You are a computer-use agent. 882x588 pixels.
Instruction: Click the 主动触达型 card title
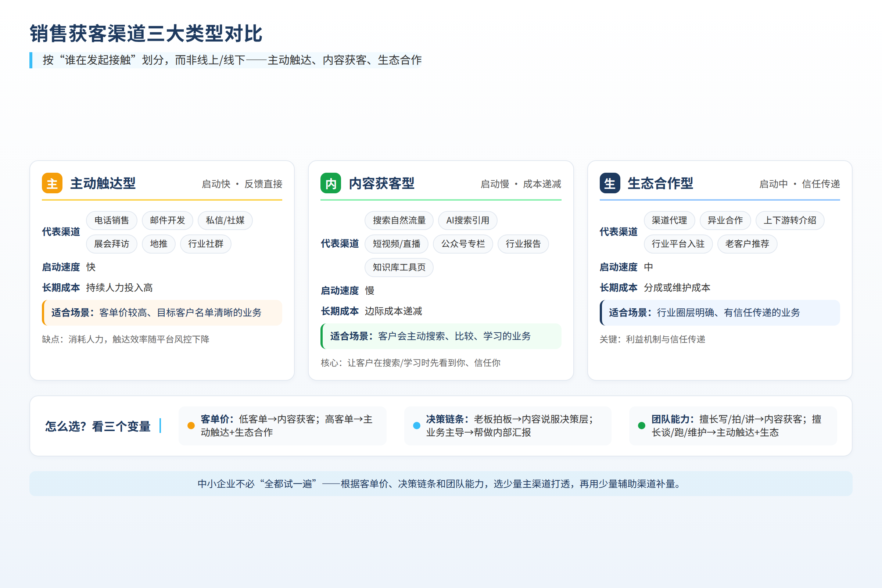tap(103, 183)
